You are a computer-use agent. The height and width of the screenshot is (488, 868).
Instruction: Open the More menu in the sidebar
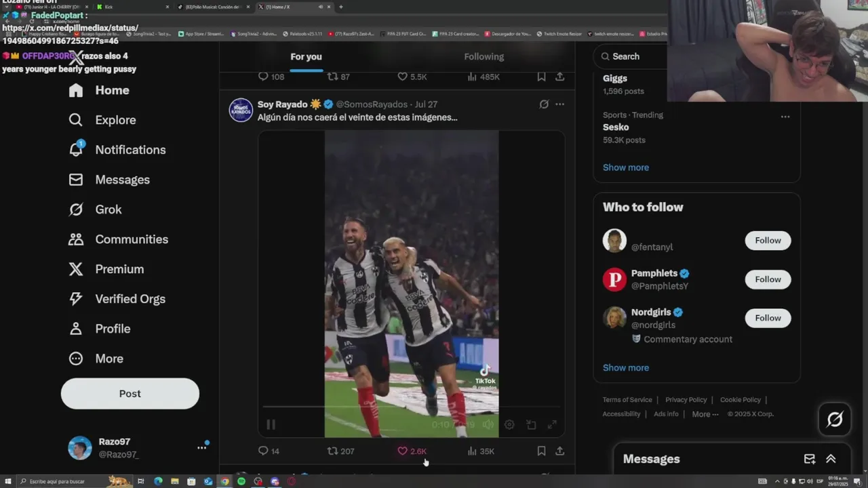(x=96, y=359)
